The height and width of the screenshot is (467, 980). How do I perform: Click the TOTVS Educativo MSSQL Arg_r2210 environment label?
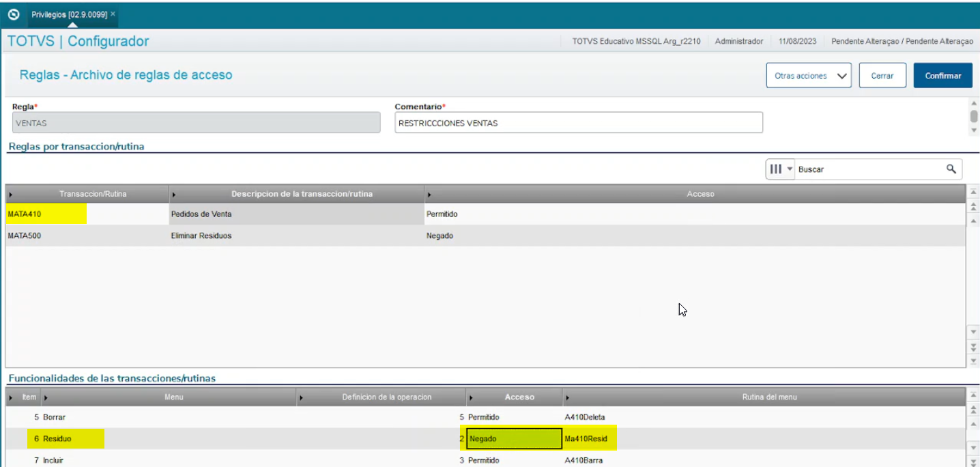(x=636, y=41)
